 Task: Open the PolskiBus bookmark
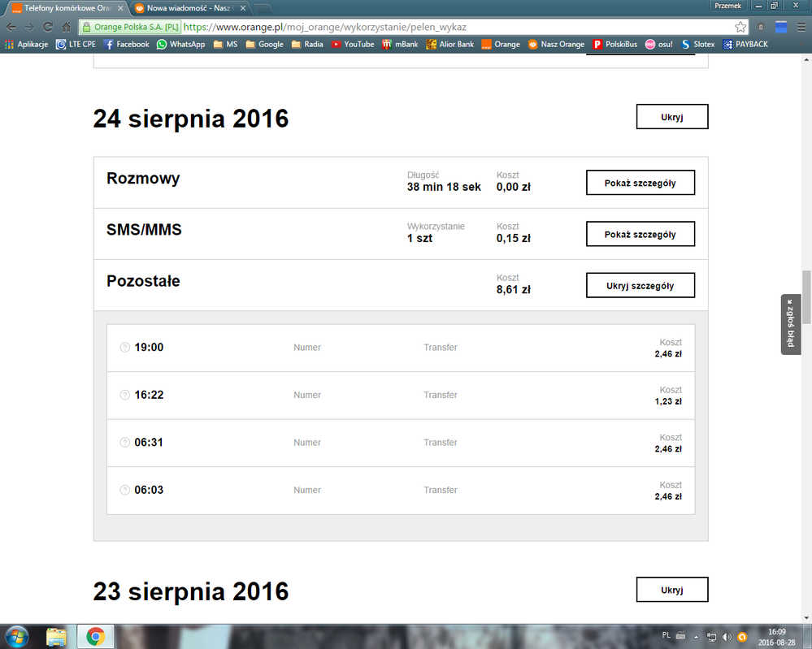[615, 45]
